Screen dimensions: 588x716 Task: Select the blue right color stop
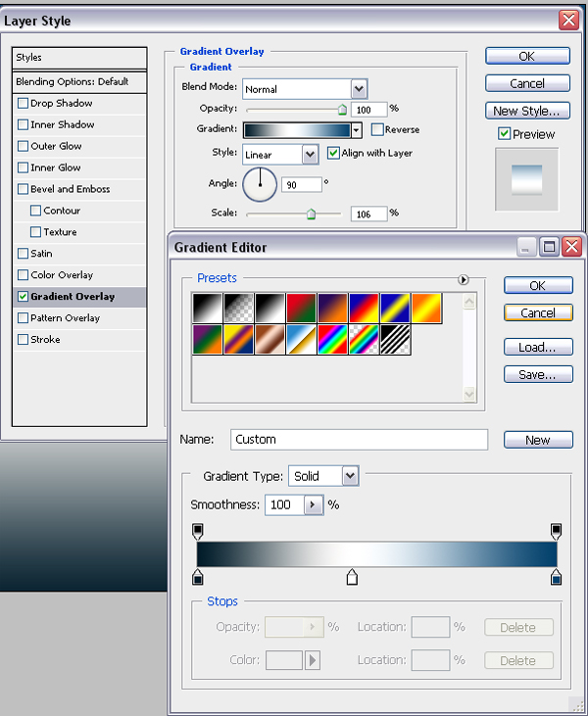tap(556, 577)
